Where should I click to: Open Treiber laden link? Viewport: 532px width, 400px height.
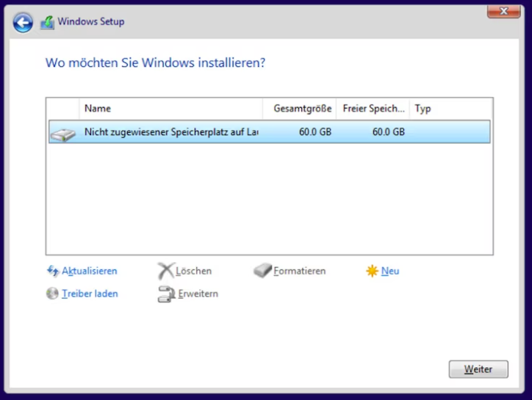90,294
